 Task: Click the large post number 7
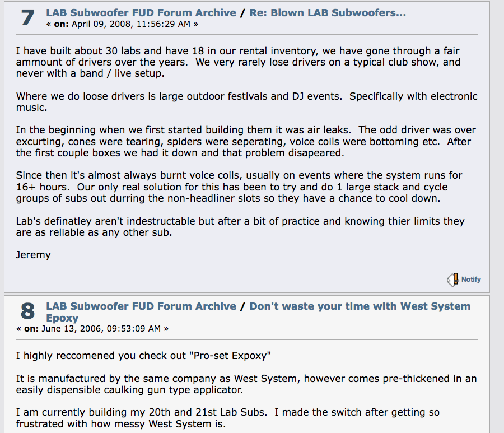27,18
